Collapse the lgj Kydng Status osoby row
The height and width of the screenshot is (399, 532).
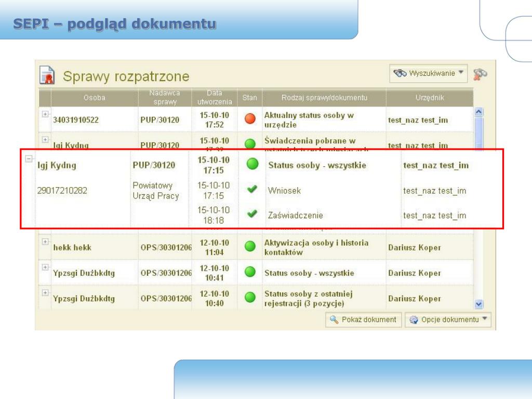point(29,158)
